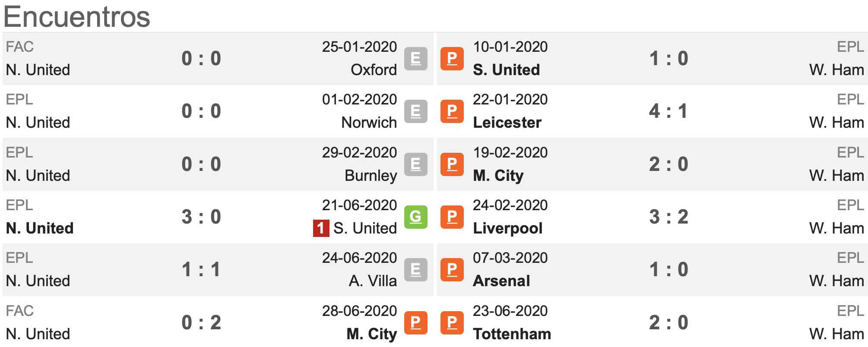Open the 4 : 1 Leicester score
868x347 pixels.
(x=668, y=111)
